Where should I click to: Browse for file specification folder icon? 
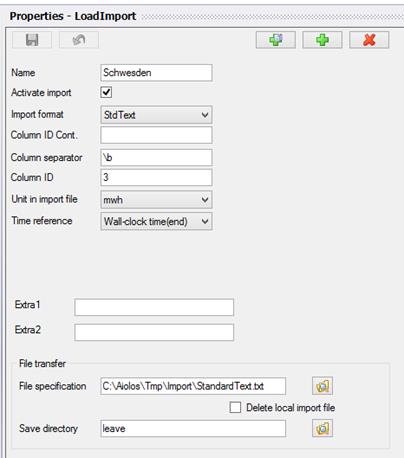322,386
